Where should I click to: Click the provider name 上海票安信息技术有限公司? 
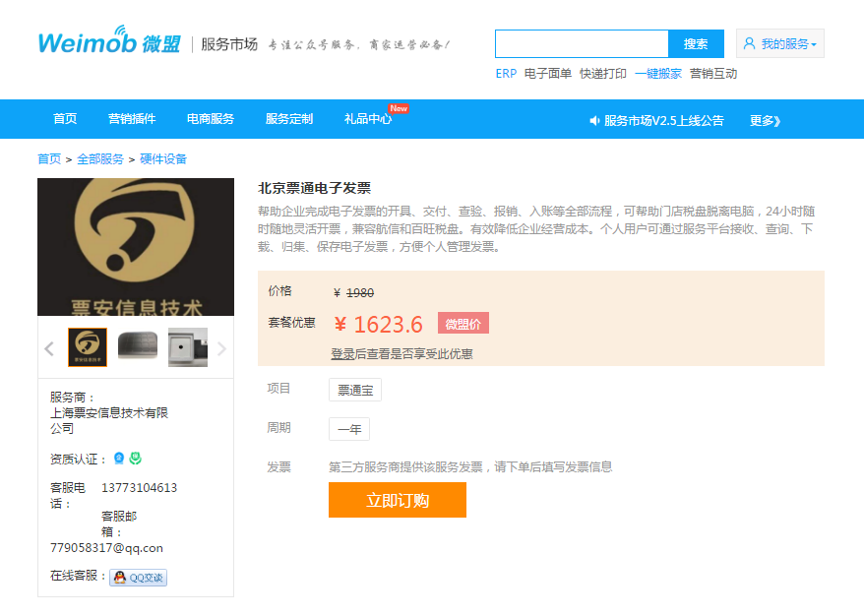pyautogui.click(x=109, y=420)
